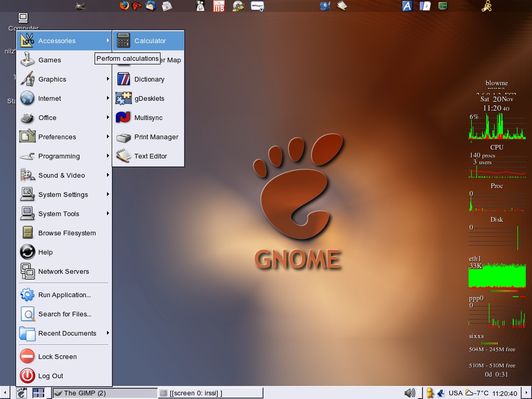Launch GIMP from the top panel icon
532x399 pixels.
point(80,6)
